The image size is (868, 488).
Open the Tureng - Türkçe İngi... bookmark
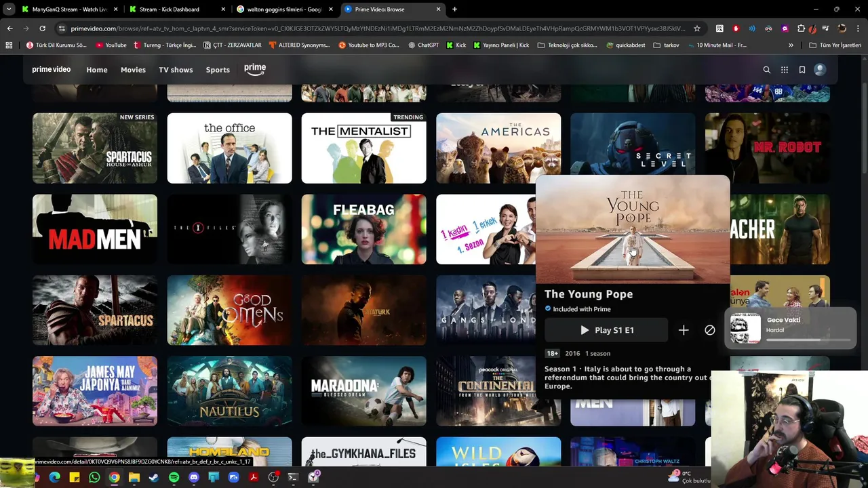point(165,45)
